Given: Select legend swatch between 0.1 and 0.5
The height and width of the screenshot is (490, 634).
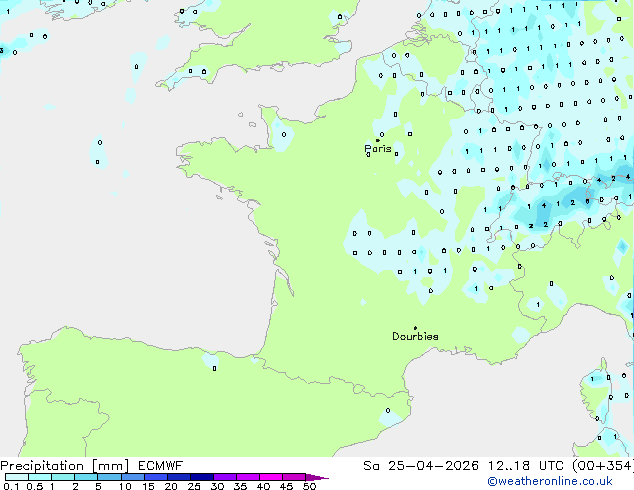Looking at the screenshot, I should click(17, 477).
